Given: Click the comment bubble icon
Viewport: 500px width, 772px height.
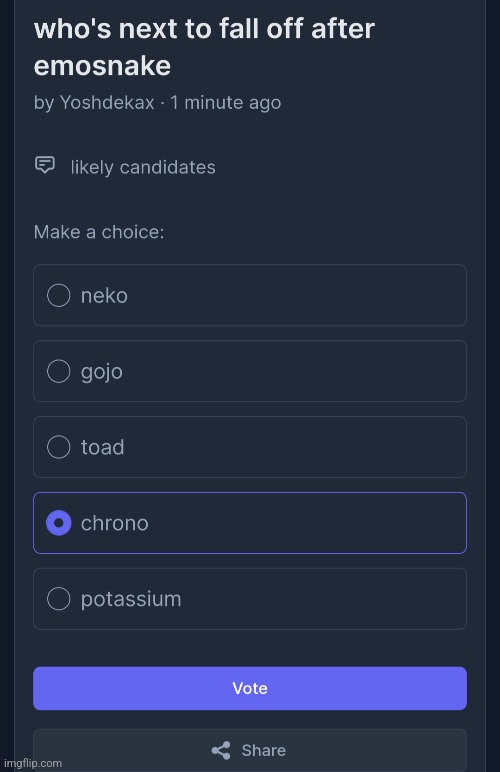Looking at the screenshot, I should tap(45, 165).
